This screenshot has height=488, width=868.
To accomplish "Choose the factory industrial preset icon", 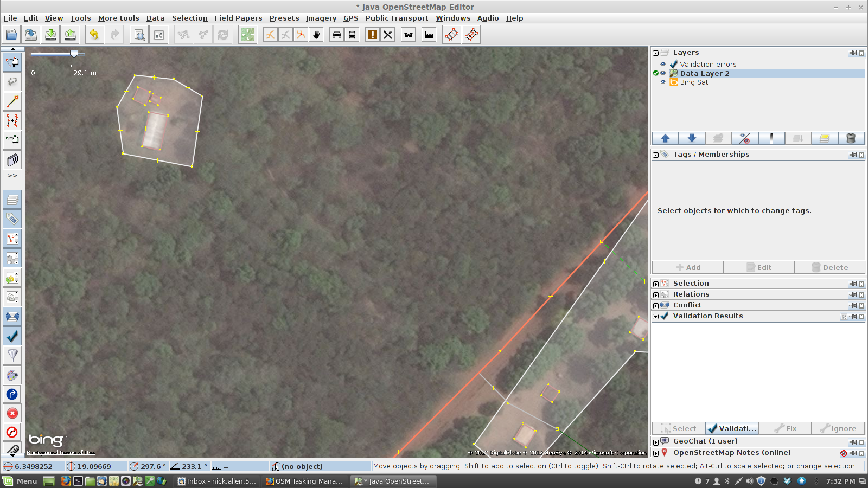I will click(x=429, y=35).
